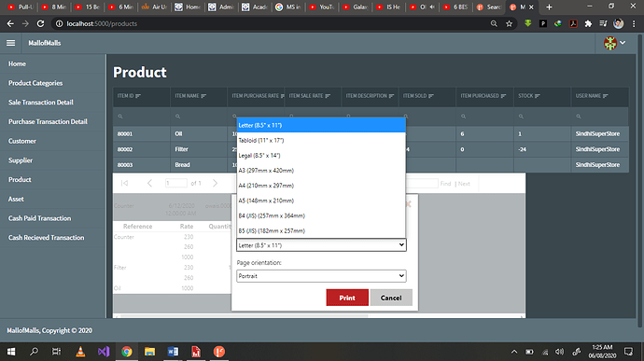
Task: Open Product page in sidebar
Action: click(x=20, y=179)
